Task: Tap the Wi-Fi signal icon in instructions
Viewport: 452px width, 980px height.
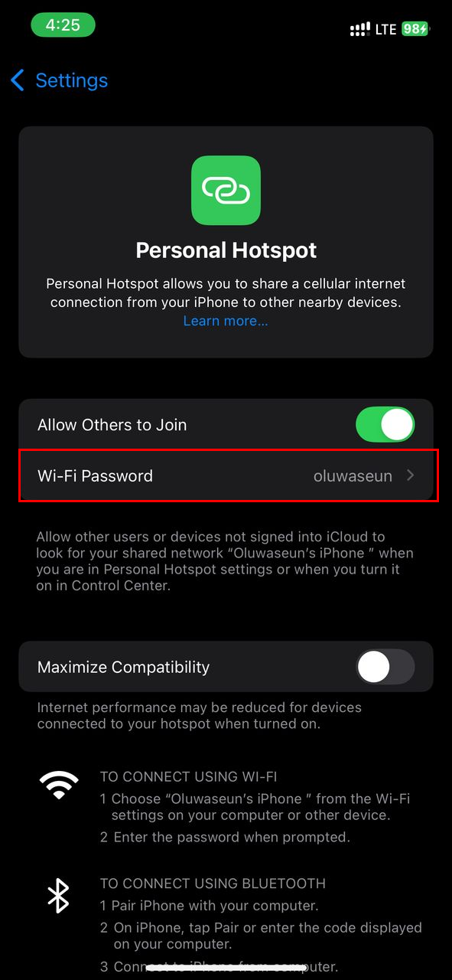Action: tap(59, 786)
